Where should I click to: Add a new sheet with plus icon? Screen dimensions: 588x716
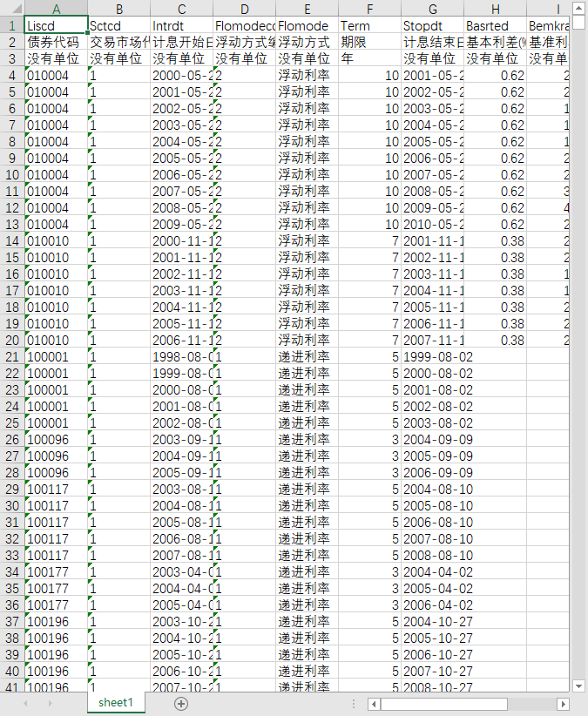pos(181,704)
